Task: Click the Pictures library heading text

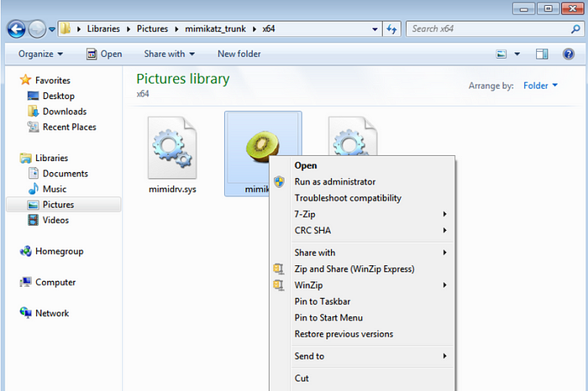Action: (182, 79)
